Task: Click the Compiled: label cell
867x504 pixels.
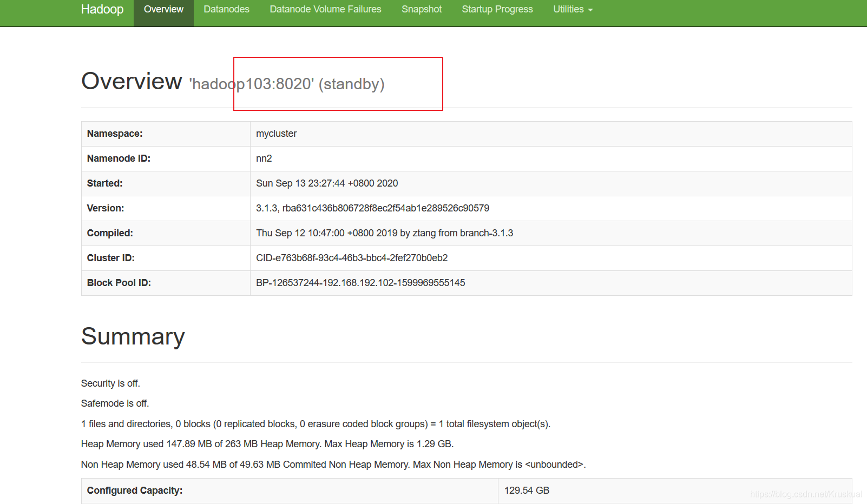Action: coord(166,233)
